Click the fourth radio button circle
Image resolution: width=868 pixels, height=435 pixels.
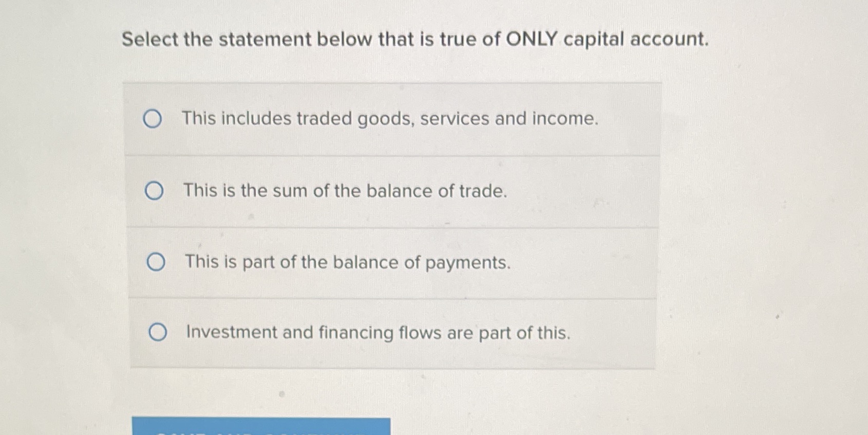point(158,332)
